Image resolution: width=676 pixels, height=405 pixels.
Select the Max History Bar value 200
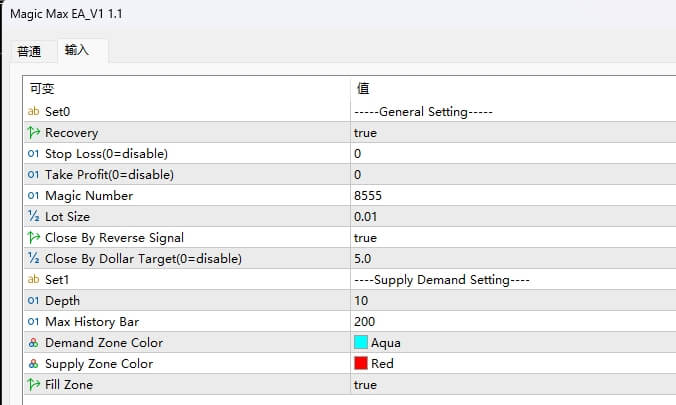pos(364,322)
